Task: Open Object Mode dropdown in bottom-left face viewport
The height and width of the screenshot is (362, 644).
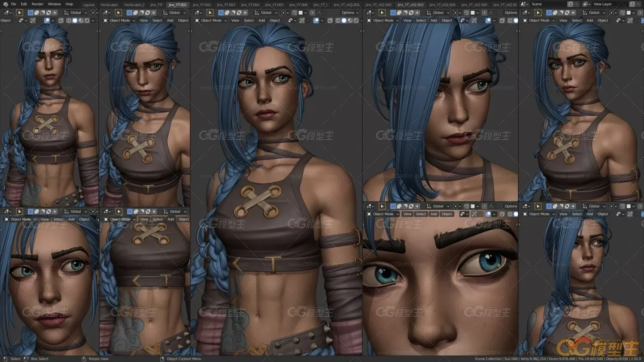Action: pyautogui.click(x=21, y=219)
